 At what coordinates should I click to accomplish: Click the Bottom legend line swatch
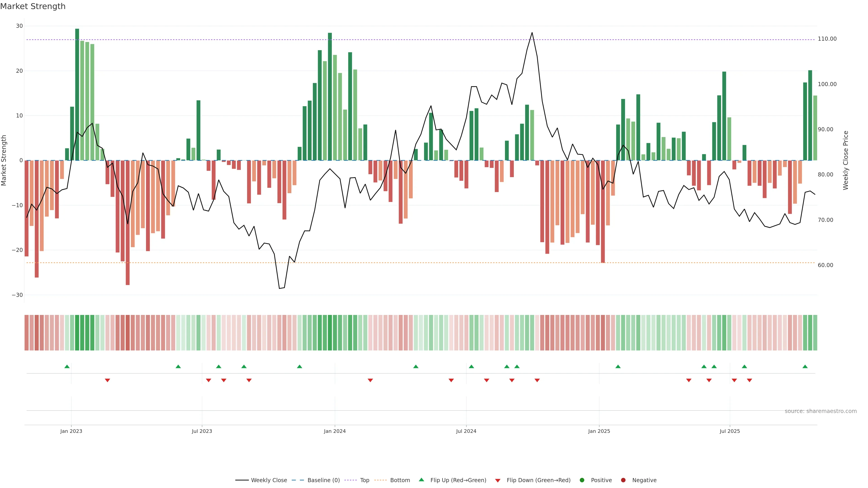380,480
